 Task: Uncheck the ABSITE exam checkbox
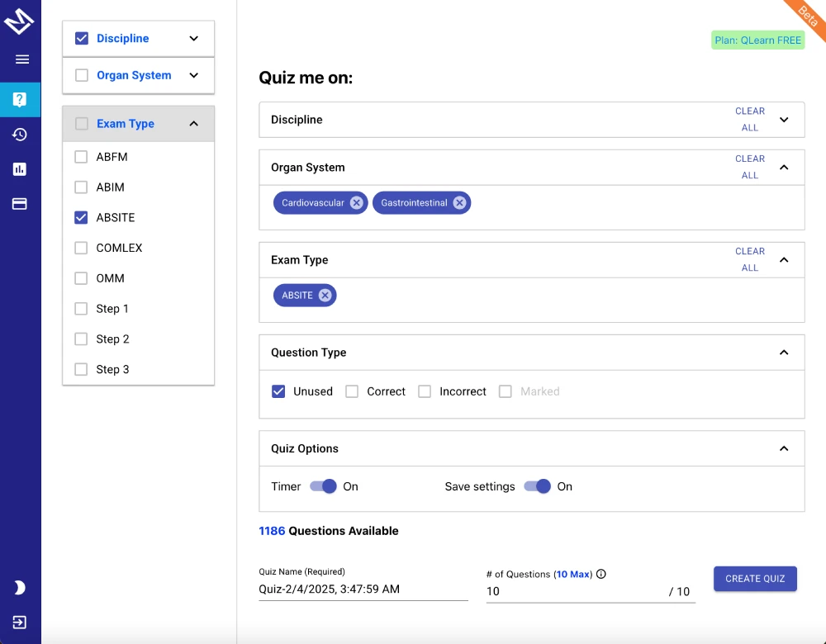[x=81, y=217]
